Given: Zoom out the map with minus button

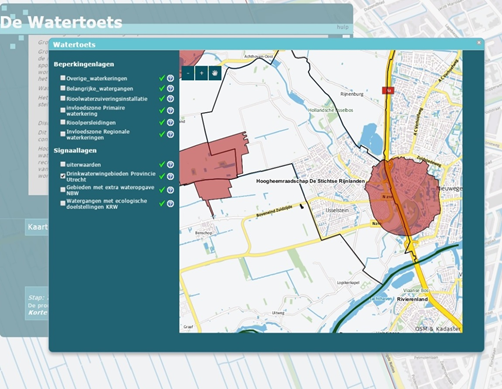Looking at the screenshot, I should click(x=188, y=73).
